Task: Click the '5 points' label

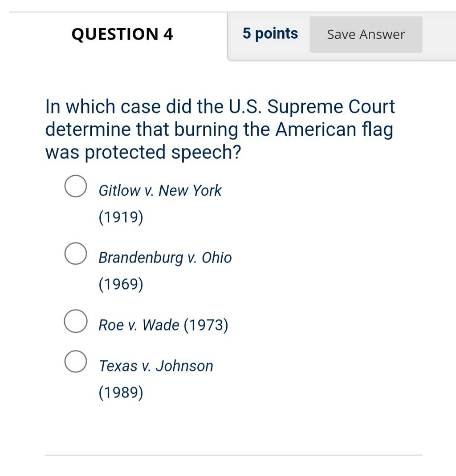Action: coord(270,33)
